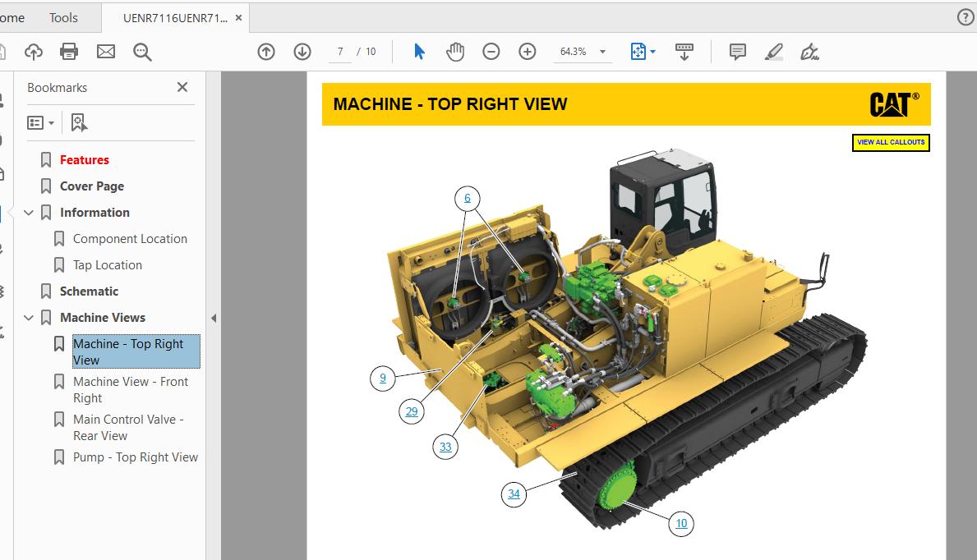Viewport: 977px width, 560px height.
Task: Collapse the navigation pane side arrow
Action: (x=214, y=319)
